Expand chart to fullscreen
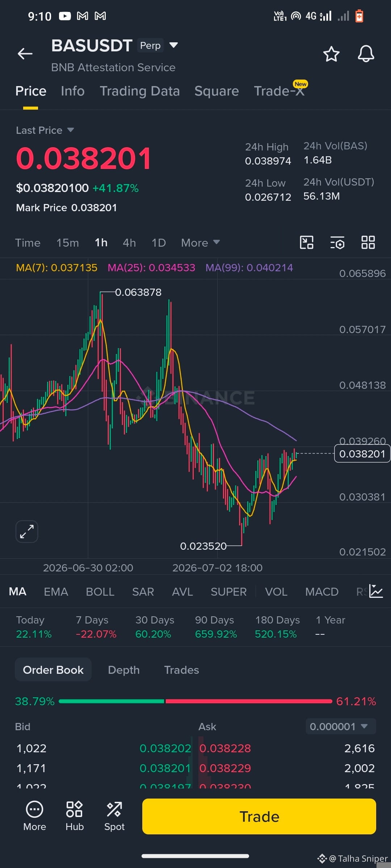Screen dimensions: 391x868 pos(27,531)
